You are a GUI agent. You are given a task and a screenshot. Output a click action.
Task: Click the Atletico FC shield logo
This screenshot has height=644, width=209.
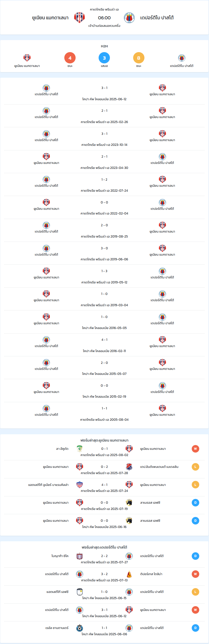[x=80, y=592]
